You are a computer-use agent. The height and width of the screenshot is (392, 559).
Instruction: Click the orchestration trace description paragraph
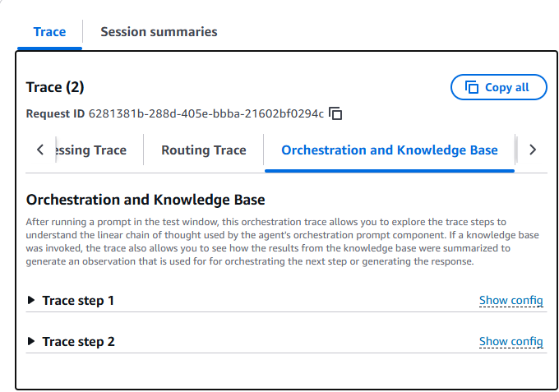279,241
